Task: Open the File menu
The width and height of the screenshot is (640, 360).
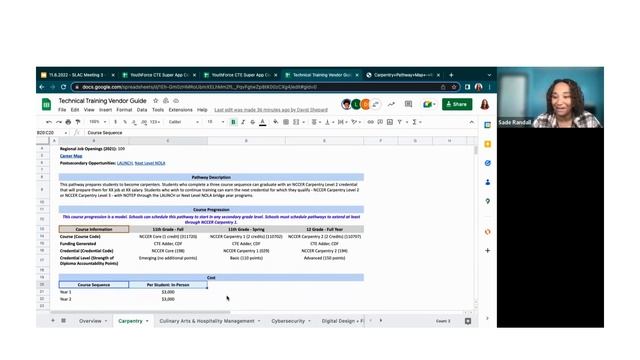Action: click(62, 110)
